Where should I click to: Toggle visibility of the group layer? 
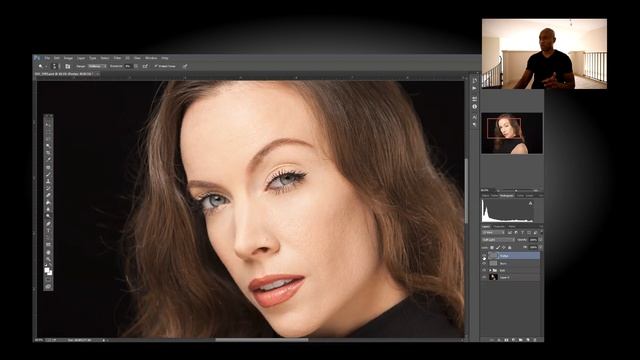click(484, 270)
